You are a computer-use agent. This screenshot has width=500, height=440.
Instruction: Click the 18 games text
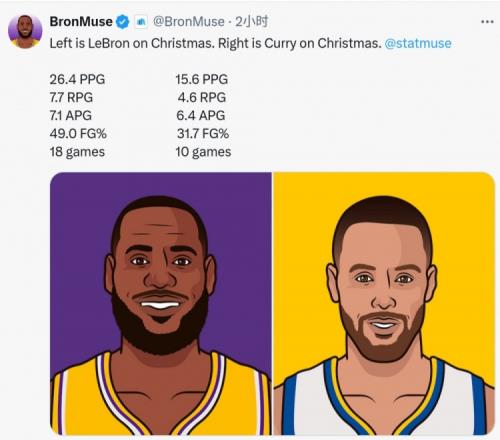click(x=77, y=152)
